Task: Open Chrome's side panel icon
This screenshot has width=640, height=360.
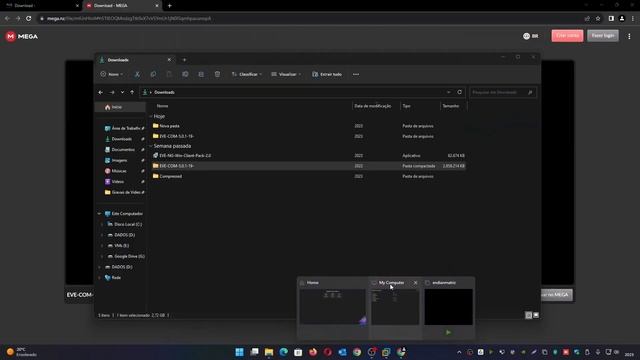Action: (x=611, y=18)
